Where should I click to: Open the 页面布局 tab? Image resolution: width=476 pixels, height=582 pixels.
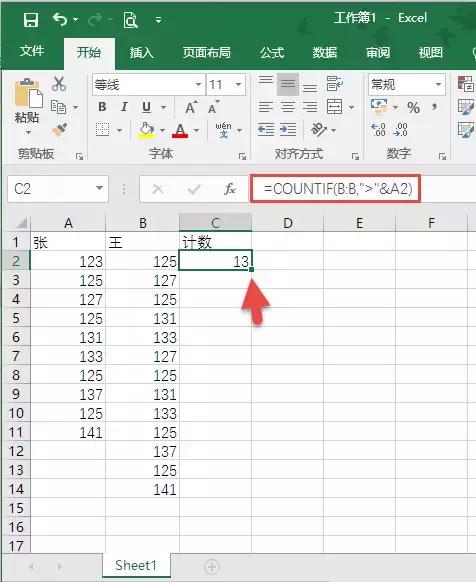pyautogui.click(x=206, y=52)
